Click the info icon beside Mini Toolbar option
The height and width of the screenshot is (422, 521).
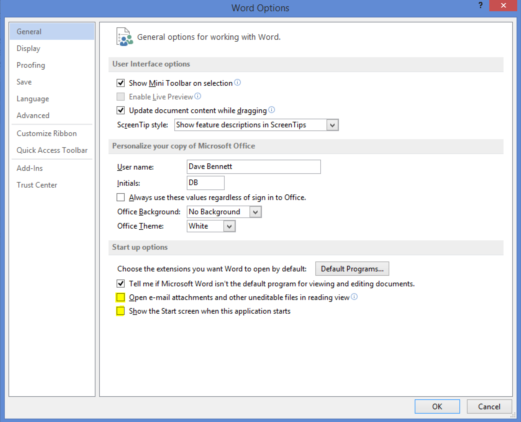coord(237,82)
